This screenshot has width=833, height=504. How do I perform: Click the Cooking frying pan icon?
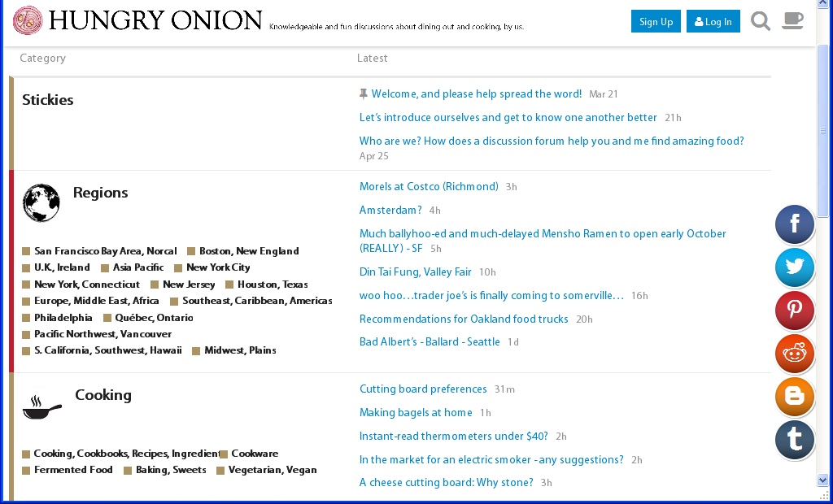[x=42, y=406]
